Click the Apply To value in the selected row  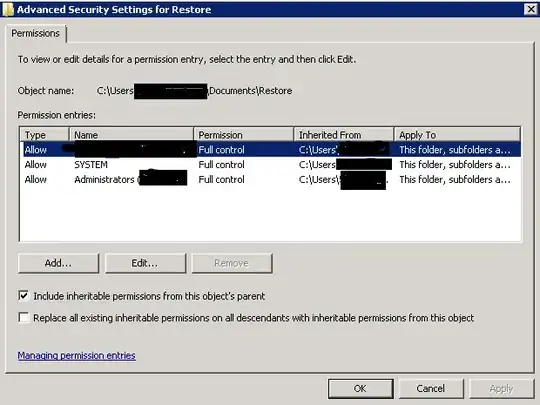pyautogui.click(x=455, y=150)
